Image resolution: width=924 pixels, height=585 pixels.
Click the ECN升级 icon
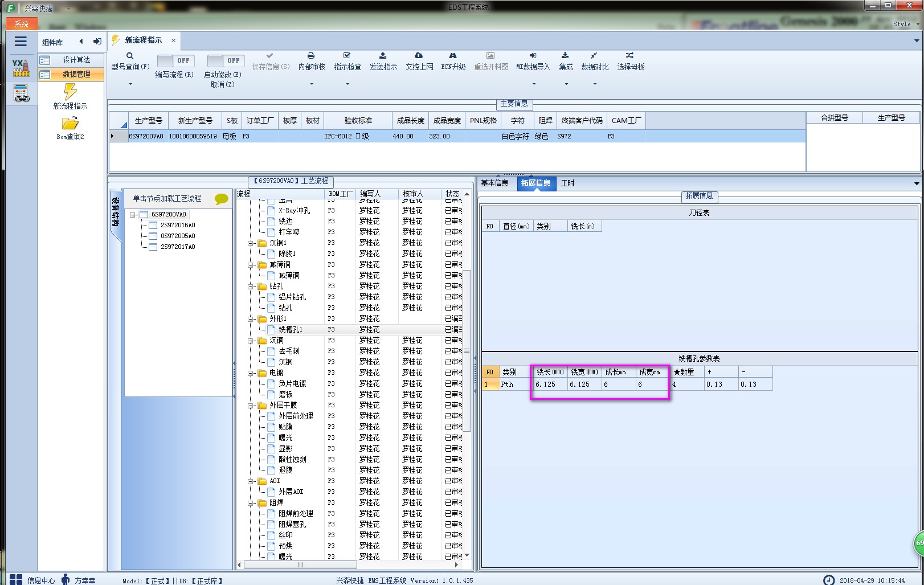point(453,56)
